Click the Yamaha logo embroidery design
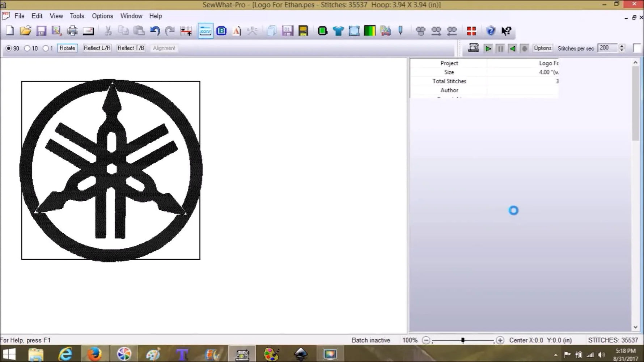Viewport: 644px width, 362px height. 111,170
